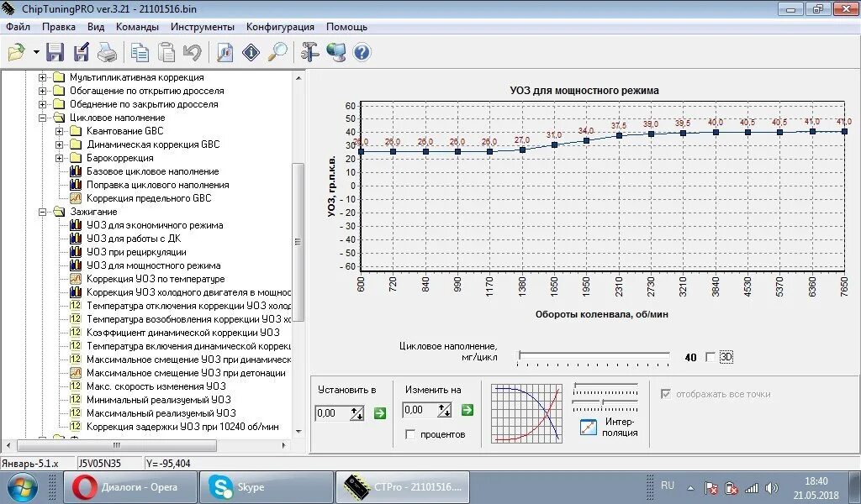The image size is (861, 504).
Task: Open a firmware file with the folder icon
Action: (17, 53)
